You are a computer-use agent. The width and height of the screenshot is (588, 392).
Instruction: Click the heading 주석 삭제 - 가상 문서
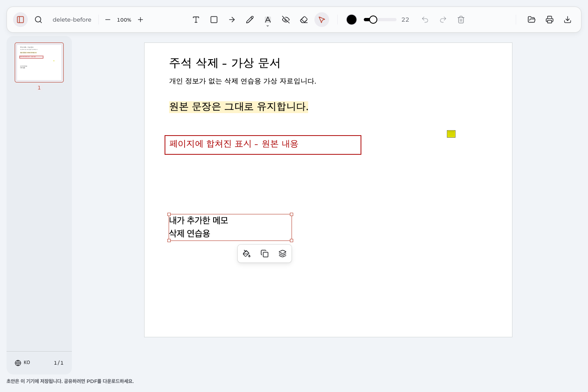tap(225, 63)
